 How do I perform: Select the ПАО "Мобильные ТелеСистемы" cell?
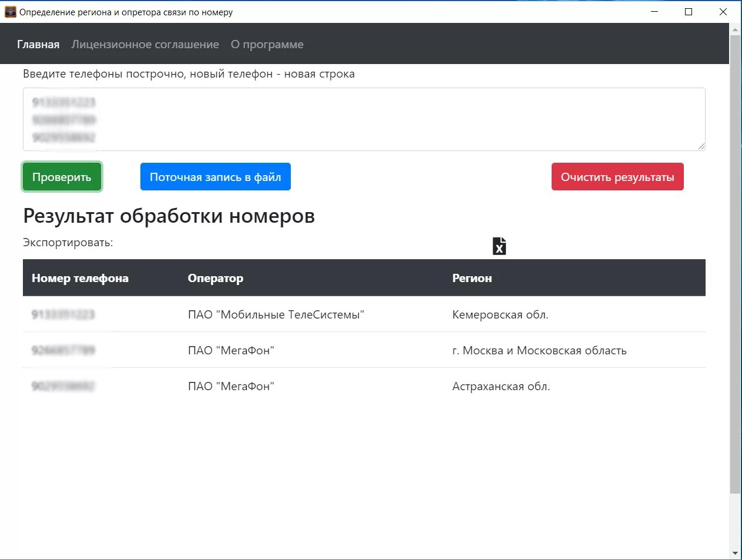click(x=276, y=314)
